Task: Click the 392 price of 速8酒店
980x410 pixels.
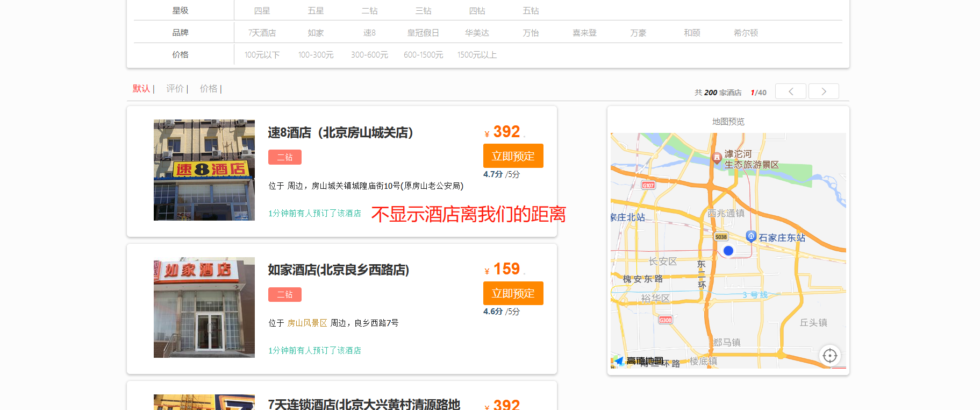Action: pyautogui.click(x=506, y=132)
